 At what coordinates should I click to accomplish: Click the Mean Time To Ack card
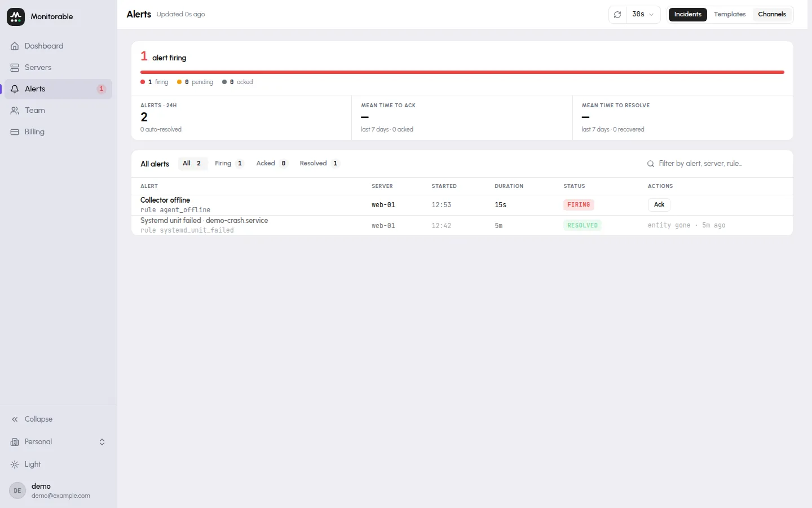click(x=462, y=117)
